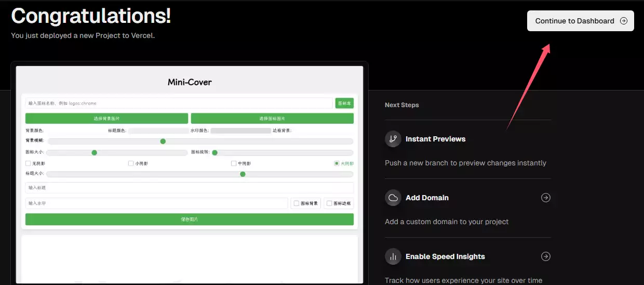644x285 pixels.
Task: Select the 中阴影 (medium shadow) checkbox
Action: [234, 163]
